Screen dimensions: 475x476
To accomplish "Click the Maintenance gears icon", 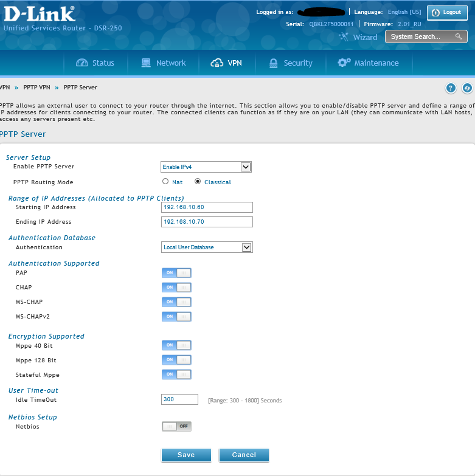I will [344, 62].
